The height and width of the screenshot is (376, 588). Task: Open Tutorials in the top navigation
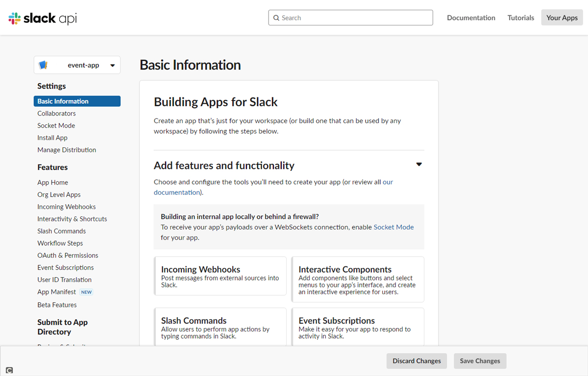coord(520,18)
